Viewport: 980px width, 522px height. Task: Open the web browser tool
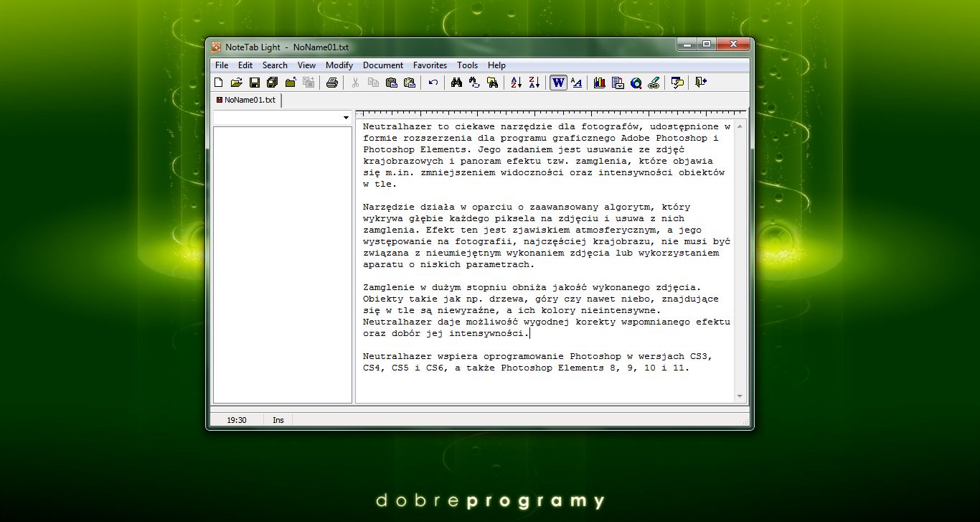636,83
